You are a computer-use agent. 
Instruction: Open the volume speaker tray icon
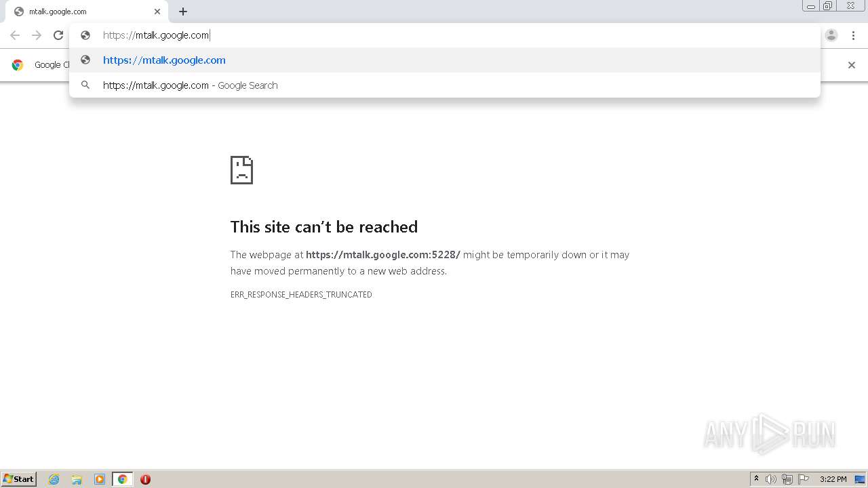[x=771, y=479]
